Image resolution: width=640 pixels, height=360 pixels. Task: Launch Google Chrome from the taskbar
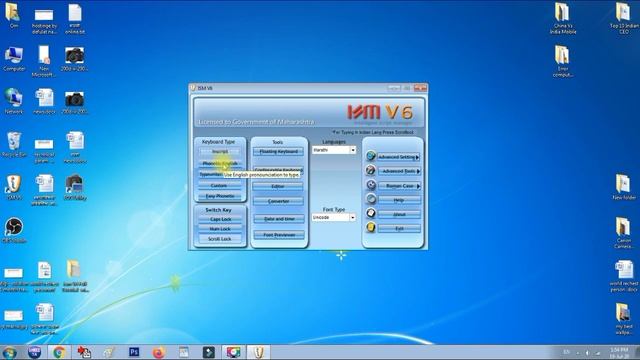(x=59, y=352)
